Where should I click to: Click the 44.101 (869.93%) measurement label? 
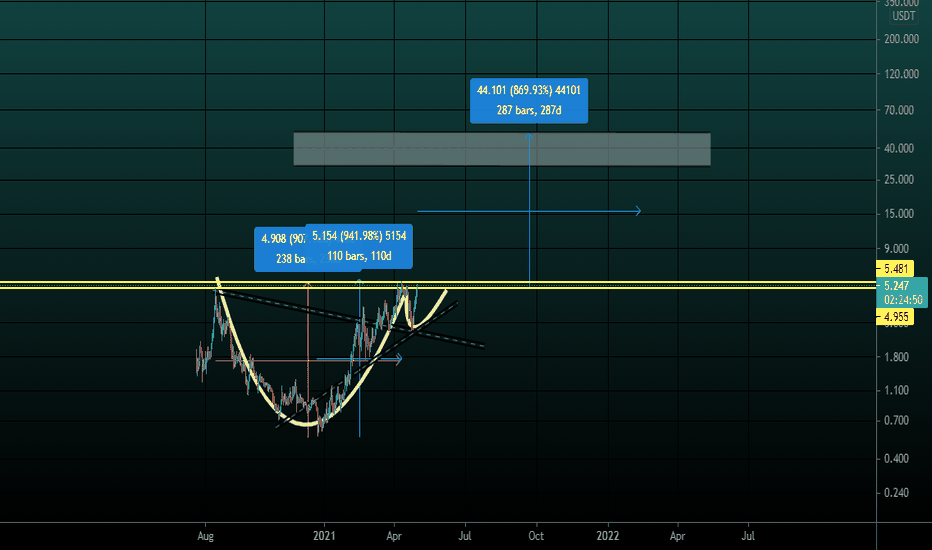point(528,100)
